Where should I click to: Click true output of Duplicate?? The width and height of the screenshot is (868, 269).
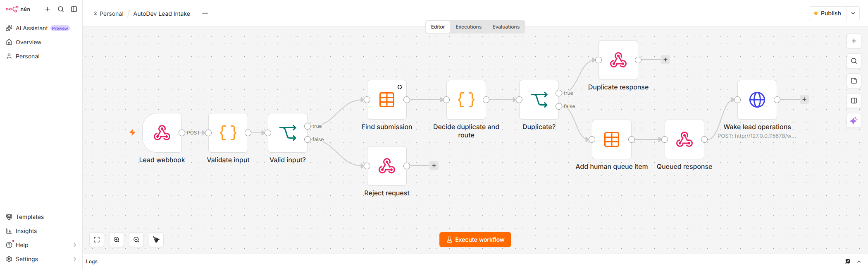click(559, 93)
